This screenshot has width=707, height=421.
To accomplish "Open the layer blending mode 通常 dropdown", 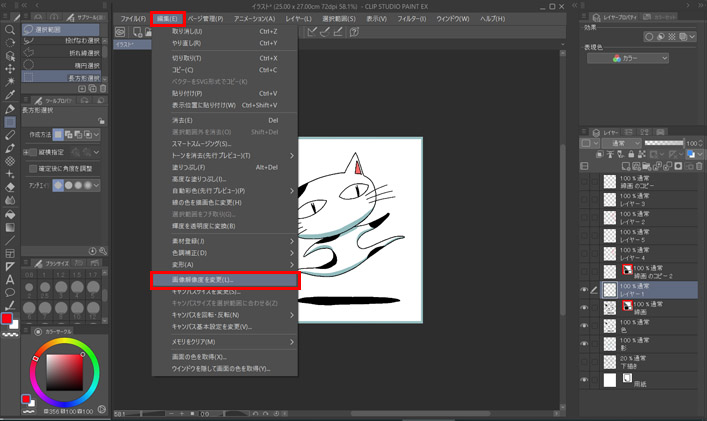I will [x=619, y=143].
